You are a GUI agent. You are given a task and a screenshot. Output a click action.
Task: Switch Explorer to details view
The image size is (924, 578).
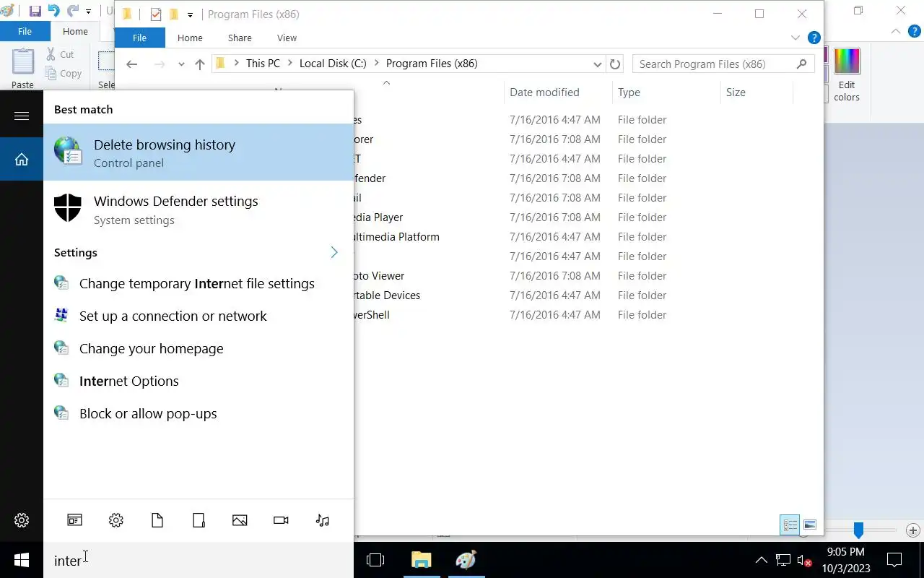pos(790,525)
